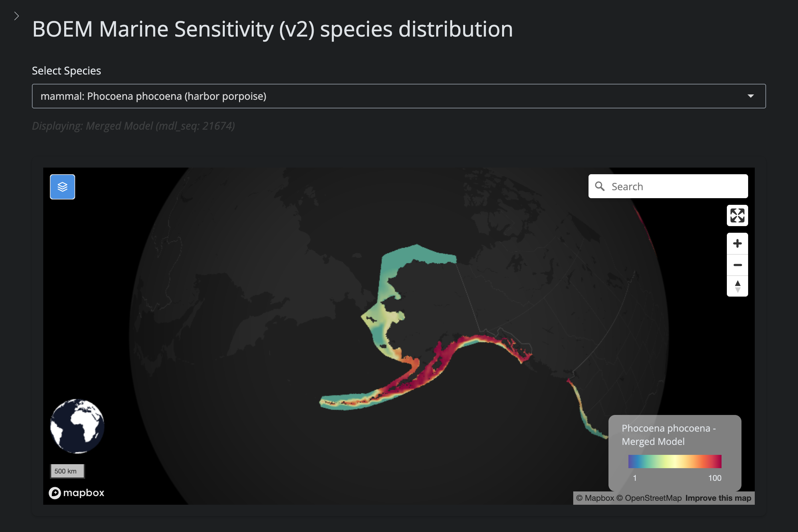Viewport: 798px width, 532px height.
Task: Open the Mapbox attribution link
Action: [x=595, y=498]
